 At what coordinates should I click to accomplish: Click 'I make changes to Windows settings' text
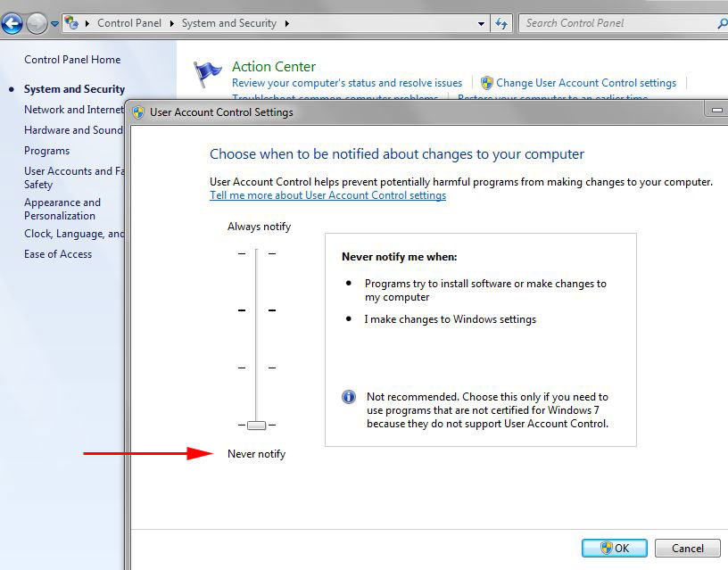click(450, 319)
